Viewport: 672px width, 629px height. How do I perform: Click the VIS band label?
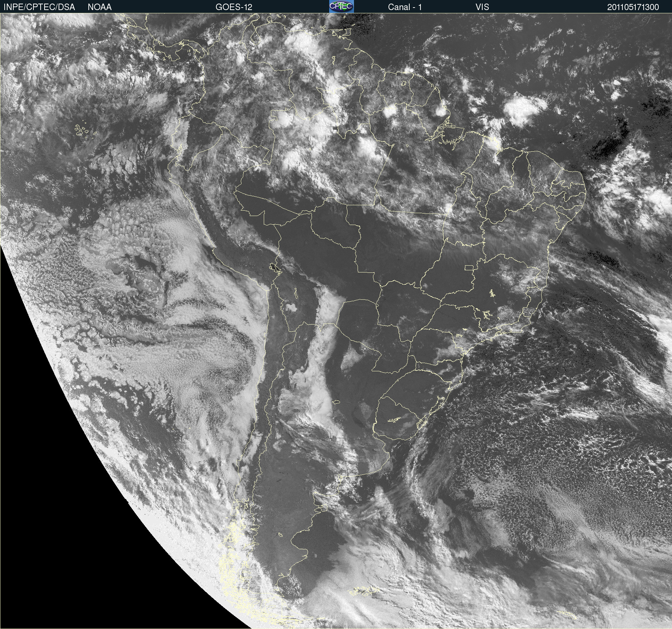[482, 7]
